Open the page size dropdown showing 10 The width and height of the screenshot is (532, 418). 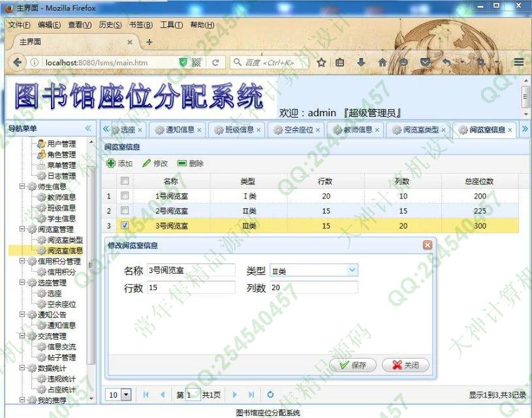point(126,394)
